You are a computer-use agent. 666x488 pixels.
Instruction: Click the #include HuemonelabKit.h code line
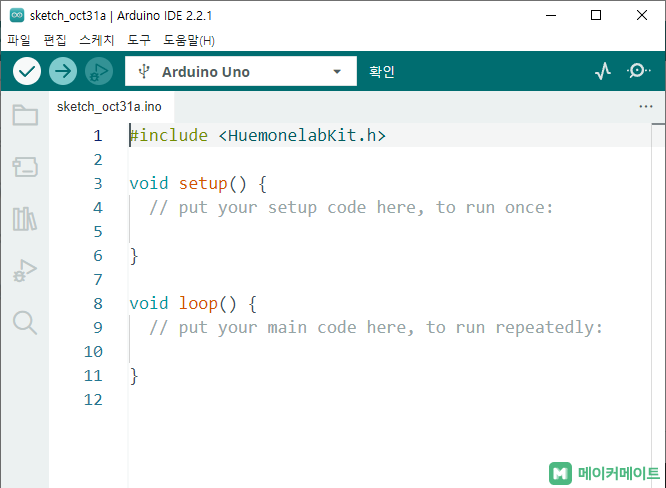[x=258, y=136]
